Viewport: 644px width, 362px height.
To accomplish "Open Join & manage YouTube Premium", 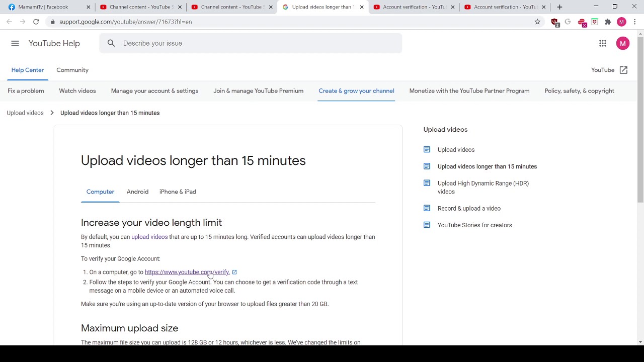I will coord(258,91).
